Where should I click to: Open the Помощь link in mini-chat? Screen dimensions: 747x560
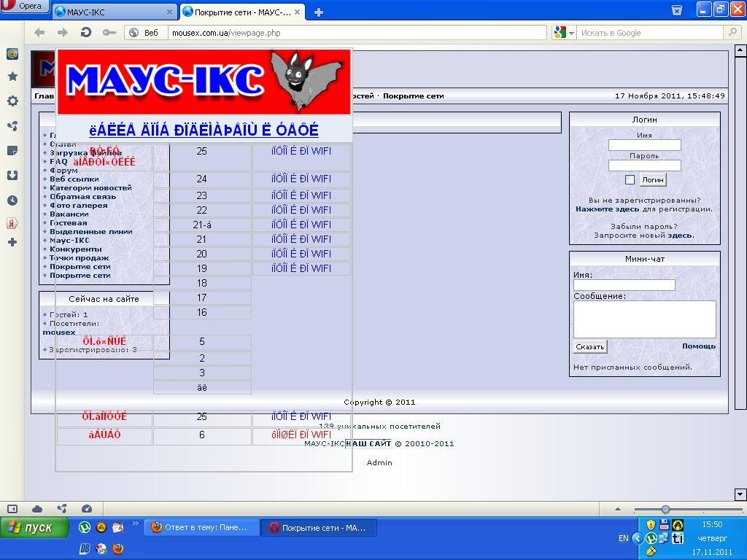698,346
